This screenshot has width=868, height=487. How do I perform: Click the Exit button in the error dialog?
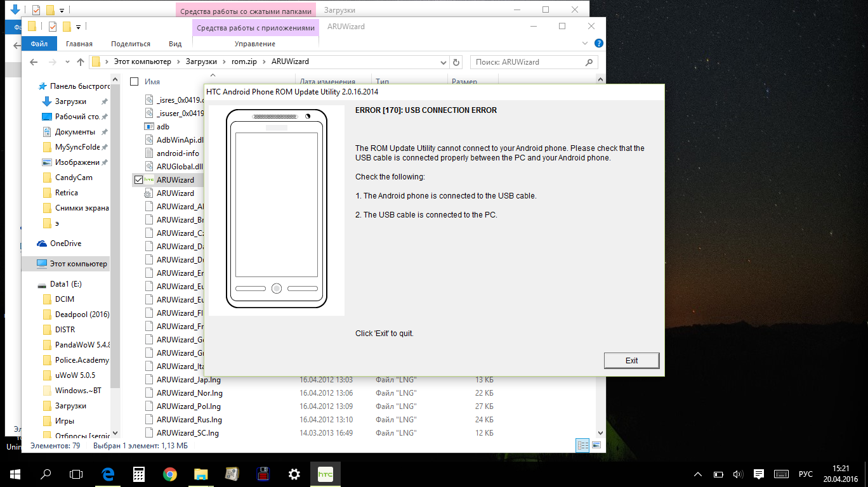pos(631,360)
